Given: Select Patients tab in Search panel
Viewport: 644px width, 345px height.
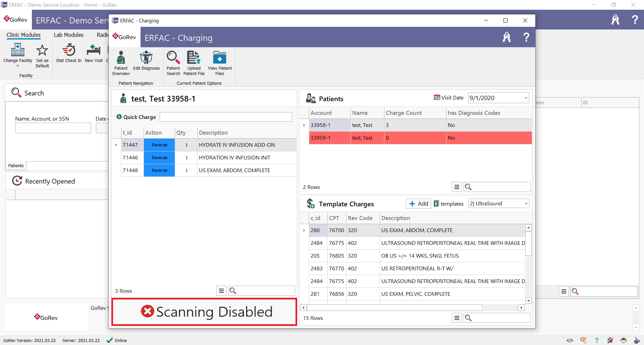Looking at the screenshot, I should [16, 165].
